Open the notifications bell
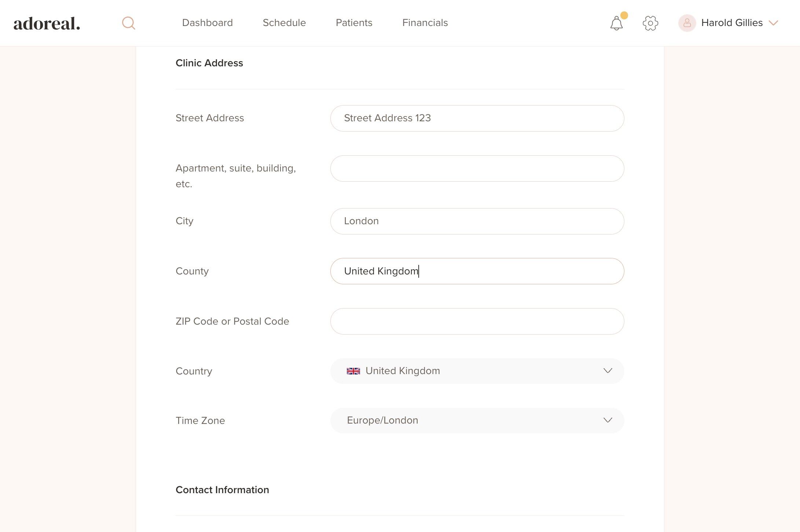The width and height of the screenshot is (800, 532). coord(616,23)
